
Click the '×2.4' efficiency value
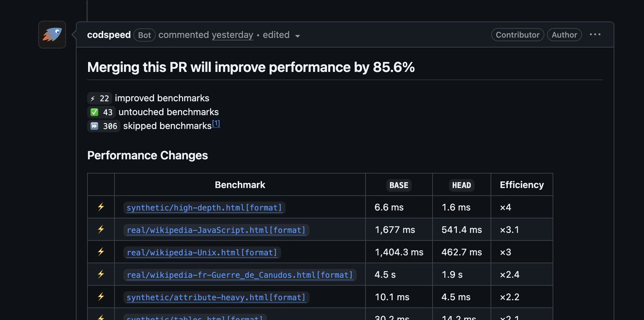coord(510,275)
